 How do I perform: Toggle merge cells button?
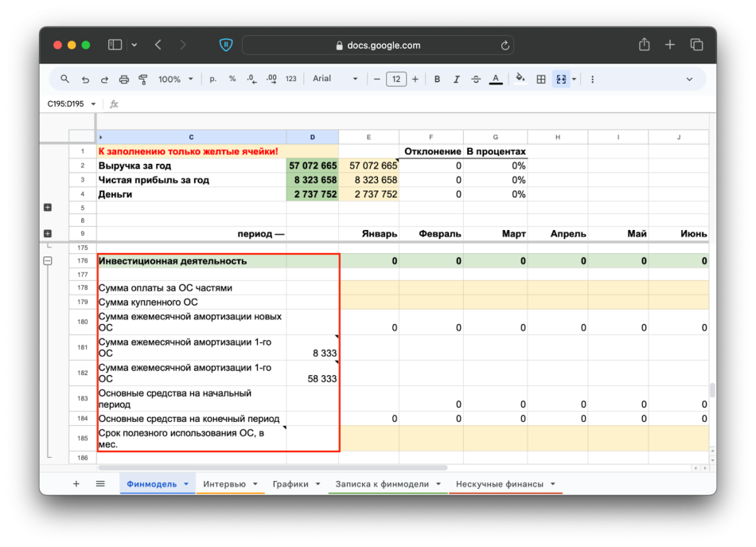[561, 79]
